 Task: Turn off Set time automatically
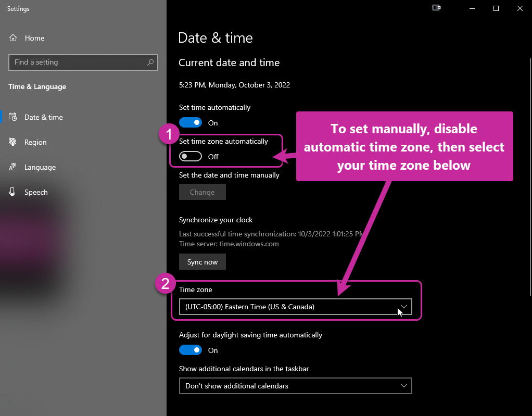[191, 122]
